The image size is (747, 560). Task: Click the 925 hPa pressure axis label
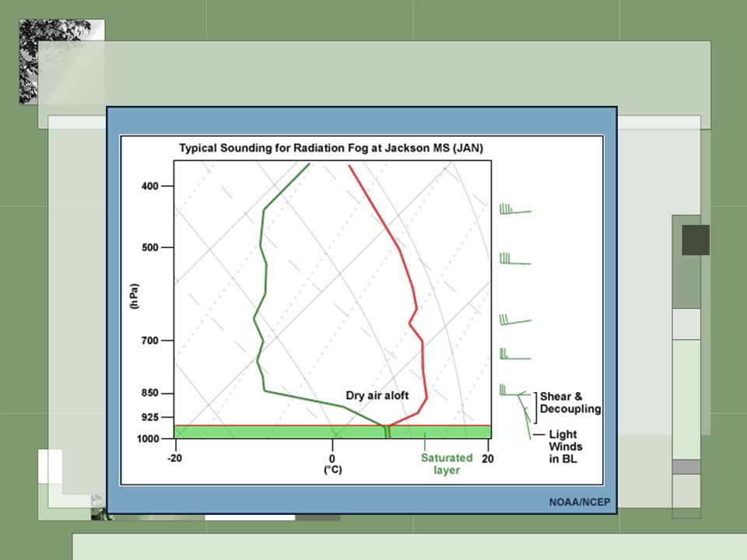point(149,417)
